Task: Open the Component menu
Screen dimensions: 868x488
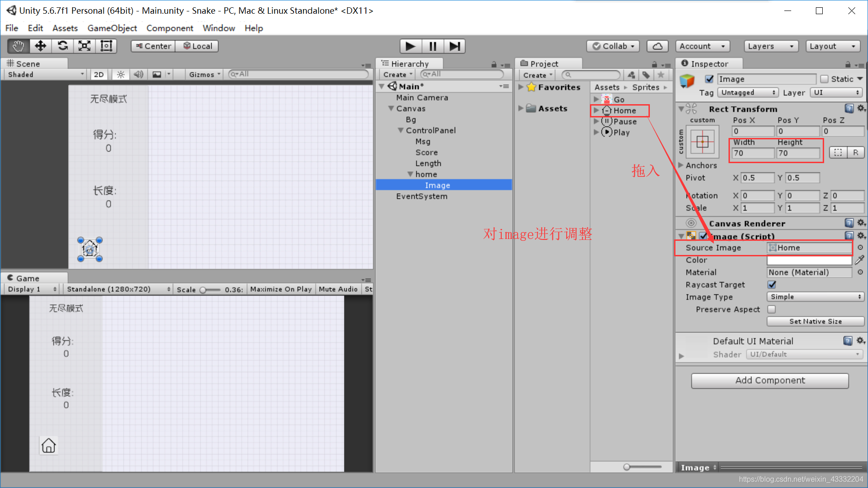Action: tap(170, 28)
